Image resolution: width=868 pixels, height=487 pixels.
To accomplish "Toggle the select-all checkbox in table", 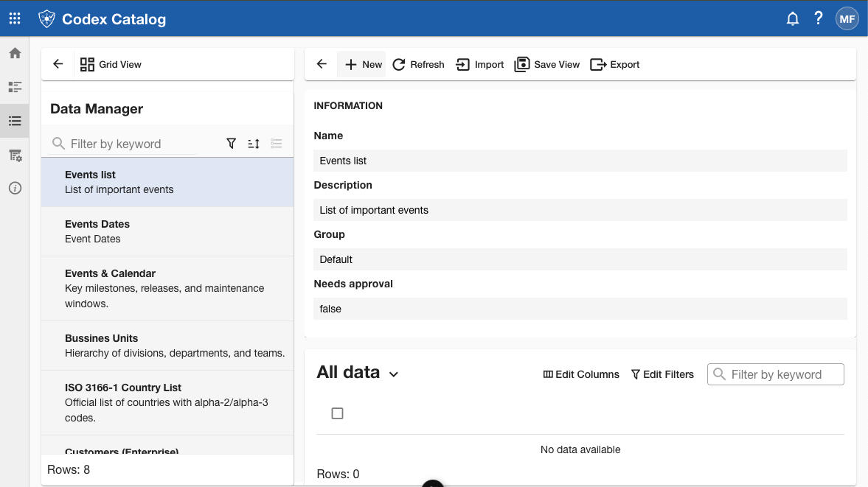I will (337, 413).
